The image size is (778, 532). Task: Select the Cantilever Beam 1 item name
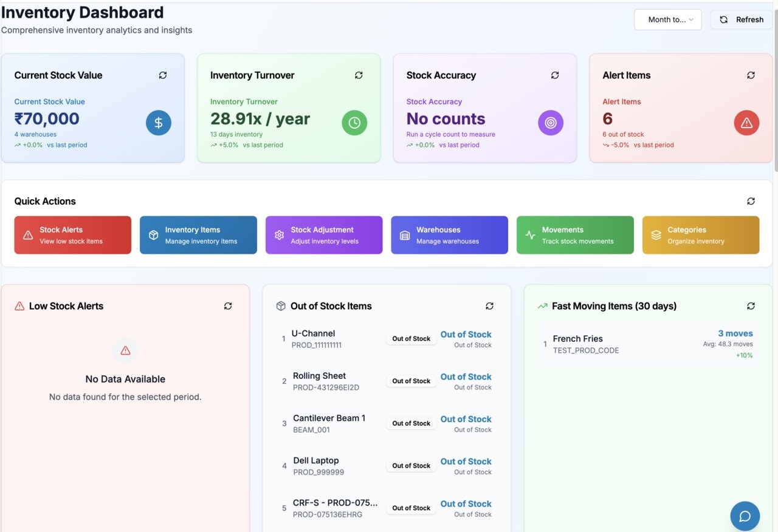329,418
